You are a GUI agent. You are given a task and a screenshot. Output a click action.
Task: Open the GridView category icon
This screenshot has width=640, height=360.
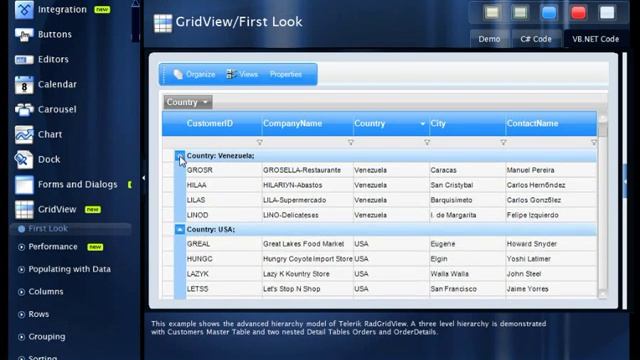(x=24, y=209)
